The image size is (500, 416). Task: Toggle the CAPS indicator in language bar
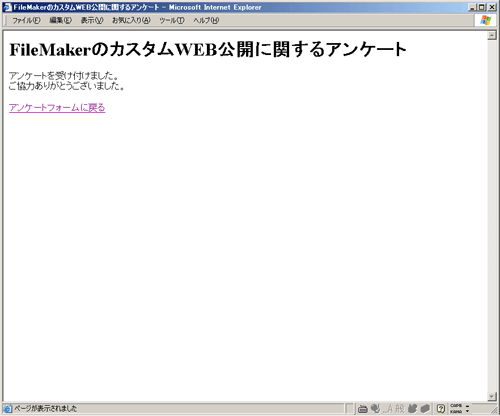point(456,406)
